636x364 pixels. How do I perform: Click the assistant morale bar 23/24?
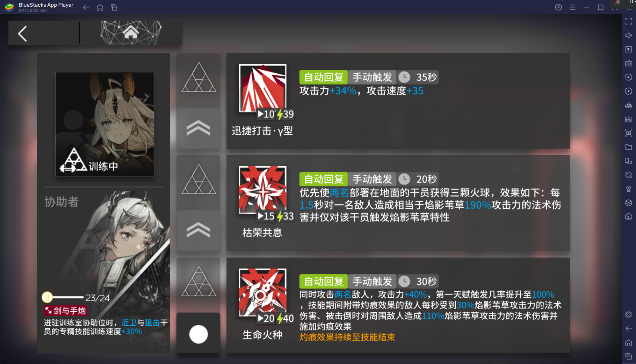76,297
